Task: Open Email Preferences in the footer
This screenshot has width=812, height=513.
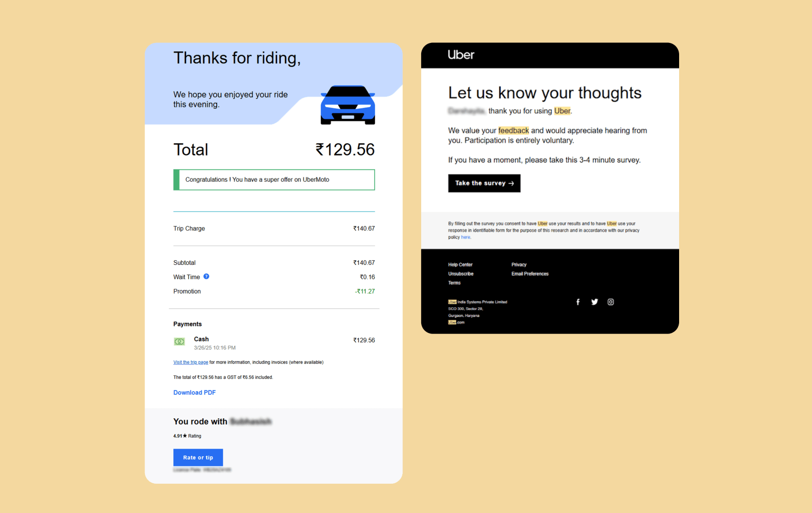Action: pyautogui.click(x=530, y=274)
